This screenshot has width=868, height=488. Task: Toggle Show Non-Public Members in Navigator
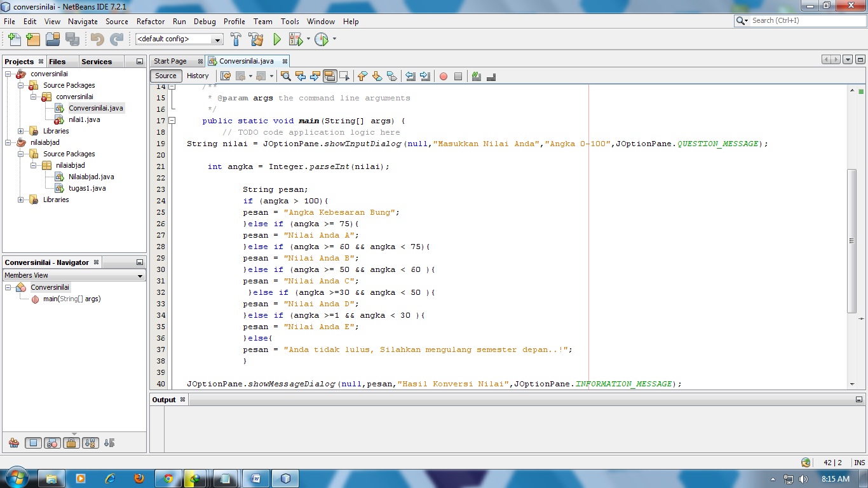click(71, 443)
